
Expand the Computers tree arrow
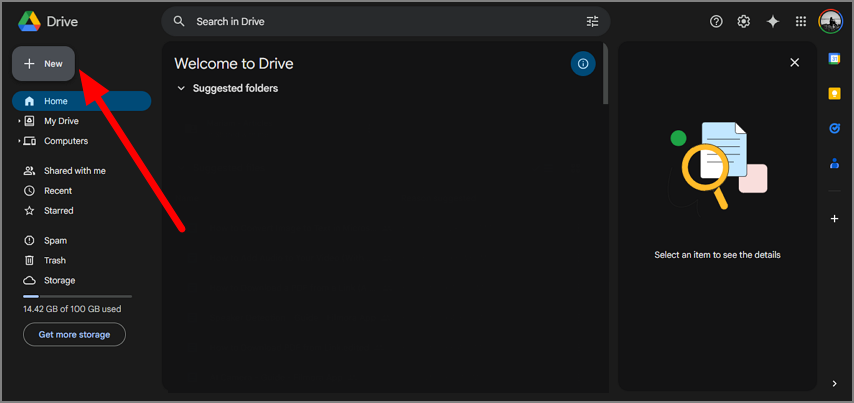pos(19,141)
